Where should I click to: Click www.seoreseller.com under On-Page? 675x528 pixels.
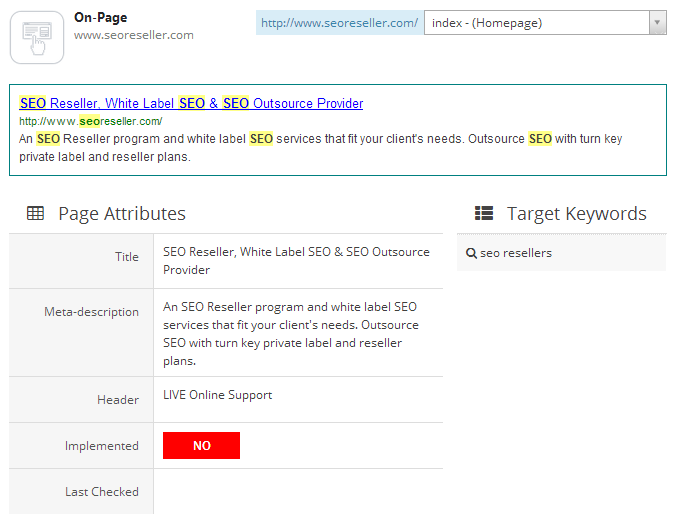(133, 35)
